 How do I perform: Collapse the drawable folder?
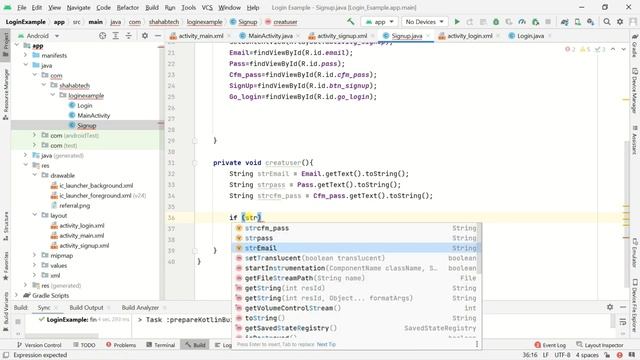(x=34, y=175)
